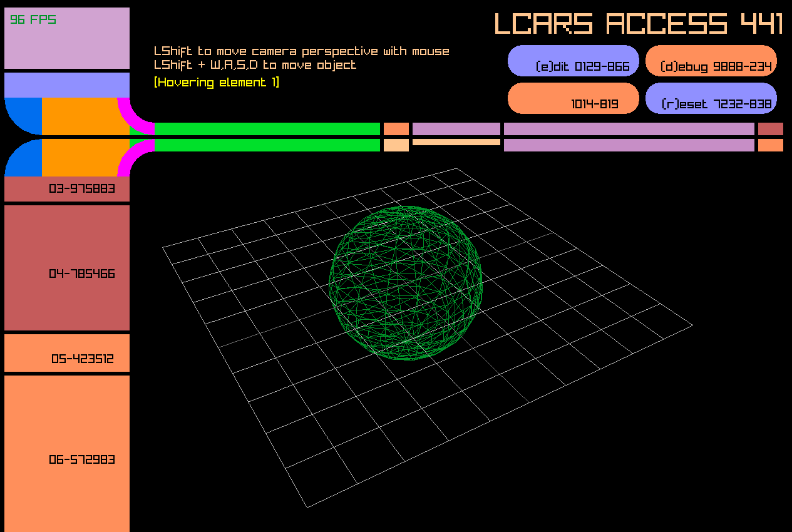
Task: Activate the (d)ebug 9888-234 button
Action: 711,61
